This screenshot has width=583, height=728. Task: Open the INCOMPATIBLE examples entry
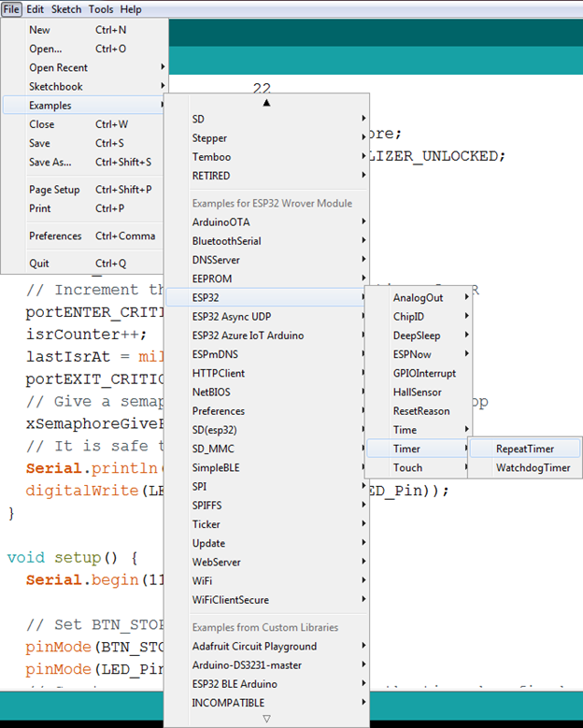[x=266, y=704]
